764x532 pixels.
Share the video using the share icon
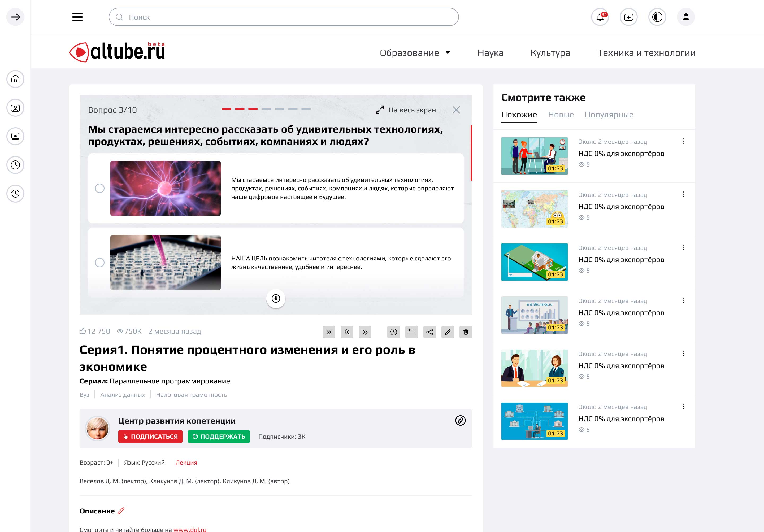[x=429, y=332]
